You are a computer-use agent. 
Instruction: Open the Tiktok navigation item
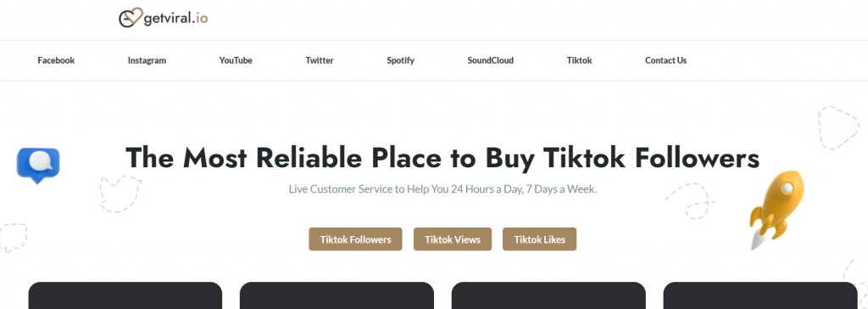(x=579, y=60)
